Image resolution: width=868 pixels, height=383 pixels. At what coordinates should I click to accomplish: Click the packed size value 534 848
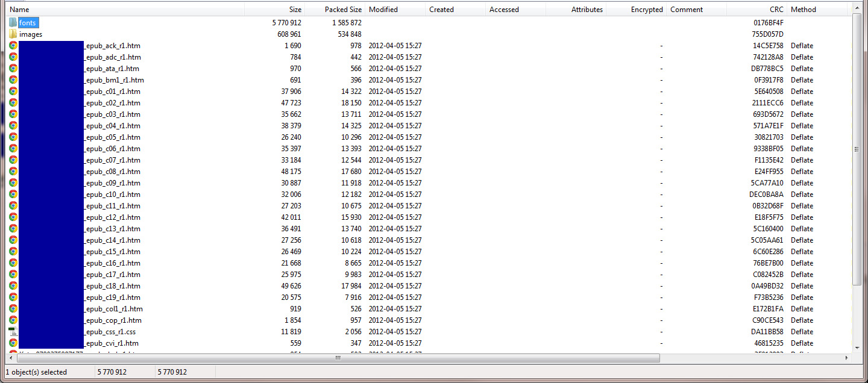(x=349, y=34)
